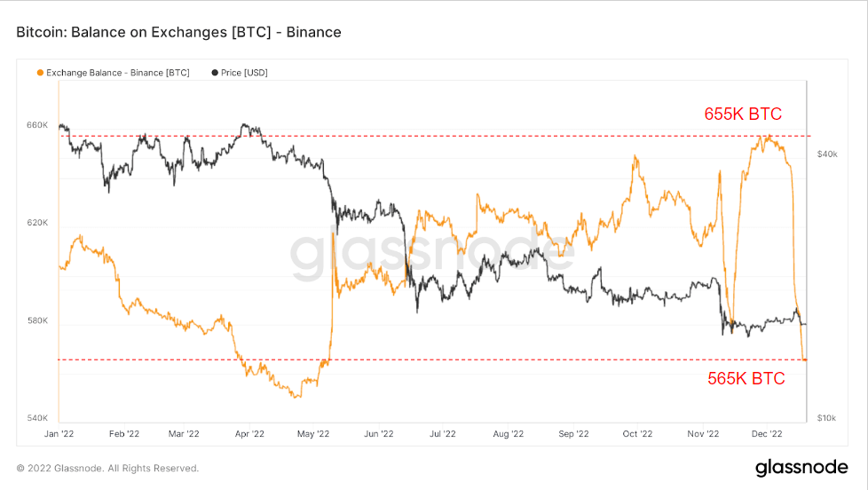Click the 660K left axis label
Image resolution: width=868 pixels, height=490 pixels.
tap(37, 125)
